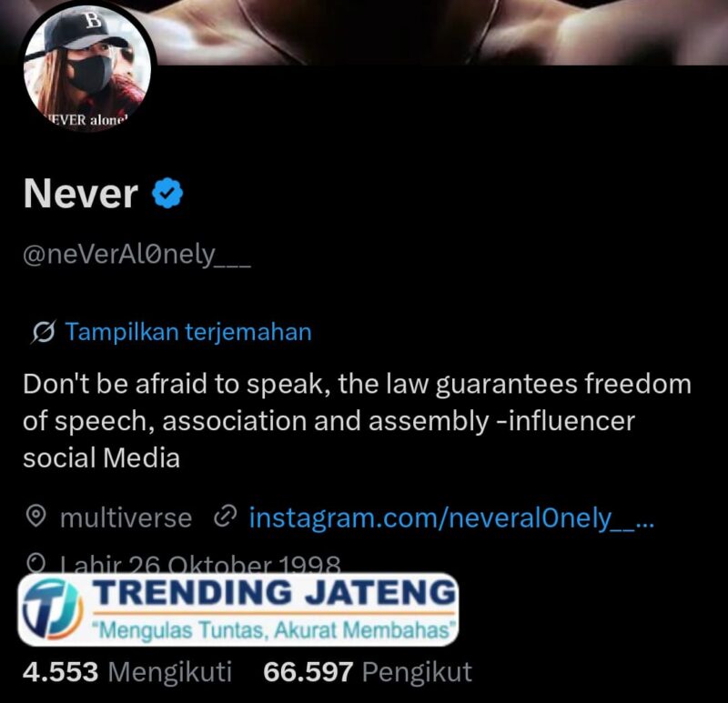Open the masked-person profile avatar photo

pyautogui.click(x=87, y=68)
